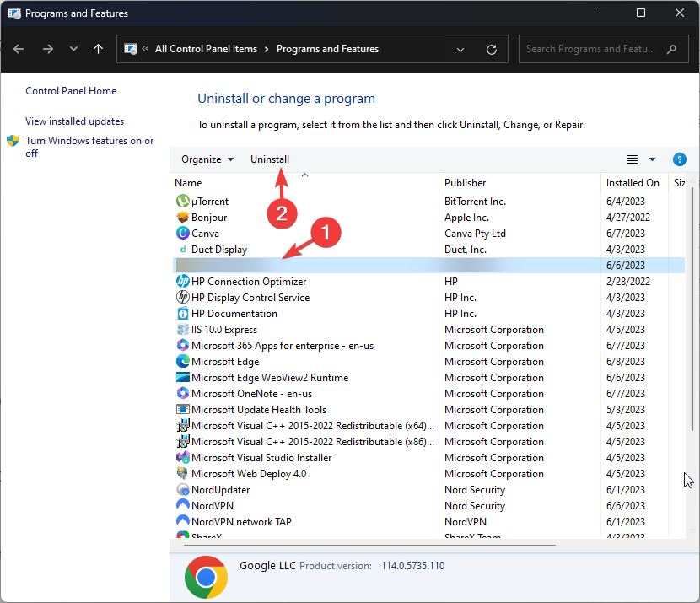Click the 5/3/2023 installed date
The height and width of the screenshot is (603, 700).
625,410
